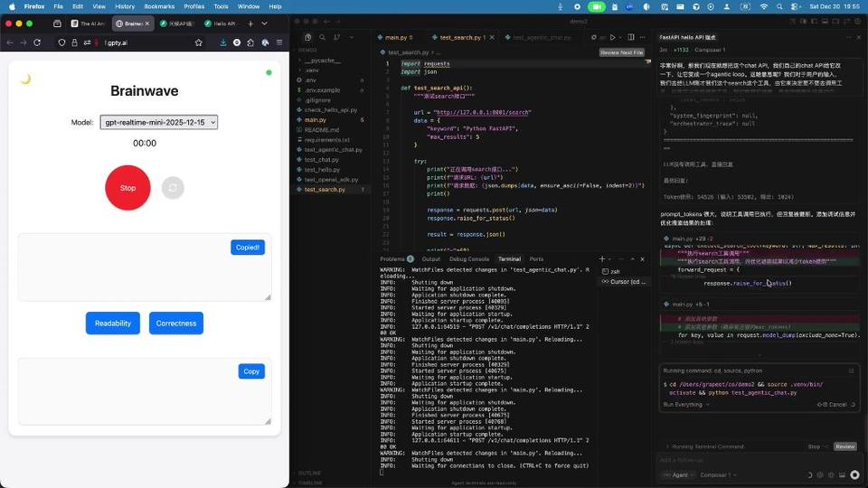The image size is (868, 488).
Task: Open the Bookmarks menu in macOS menu bar
Action: coord(159,6)
